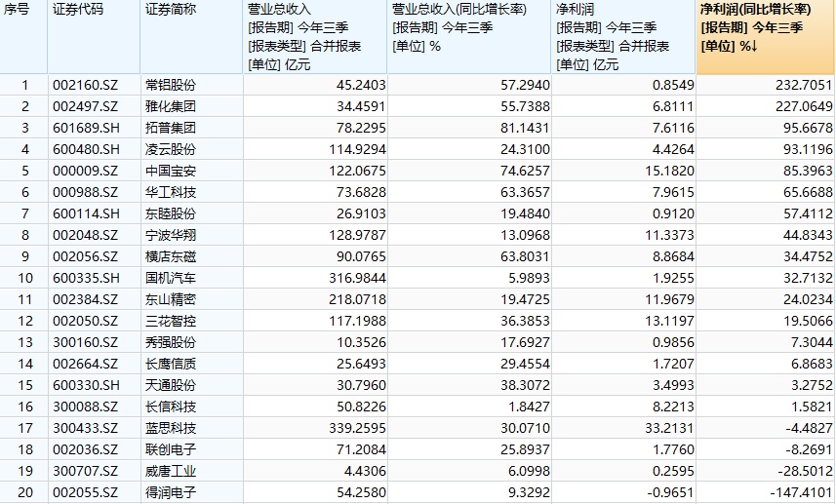
Task: Click revenue value 316.9844
Action: (357, 278)
